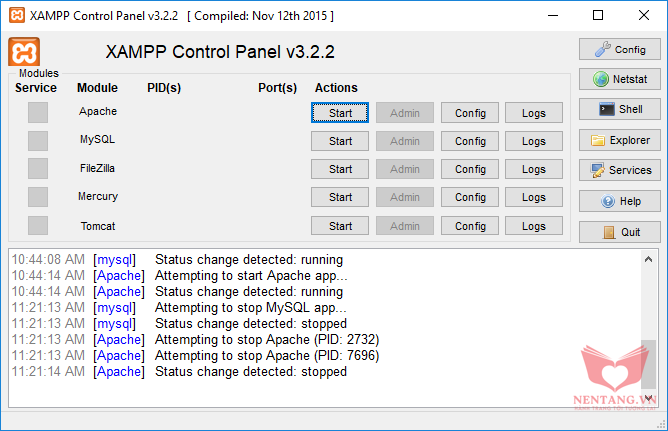The image size is (668, 431).
Task: Open Services via the services icon
Action: pos(619,170)
